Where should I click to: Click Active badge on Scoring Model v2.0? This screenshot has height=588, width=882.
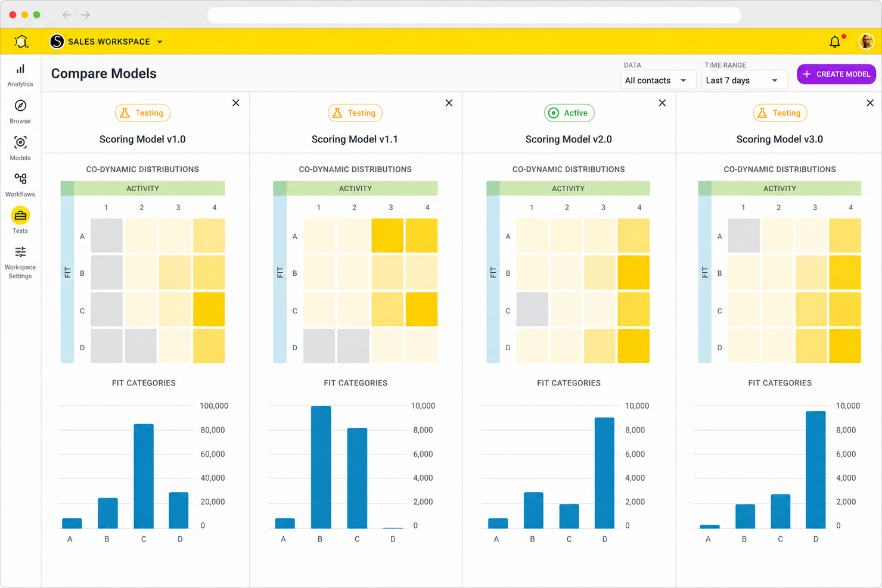pyautogui.click(x=569, y=113)
